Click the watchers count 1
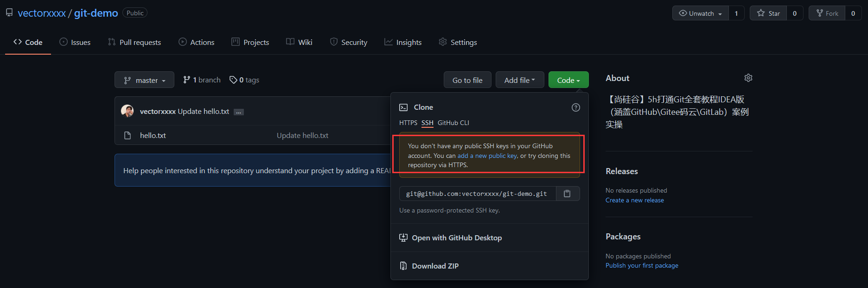 tap(736, 13)
